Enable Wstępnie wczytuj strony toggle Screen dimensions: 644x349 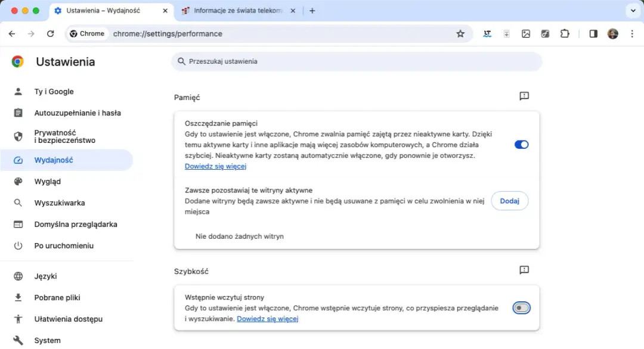point(521,307)
